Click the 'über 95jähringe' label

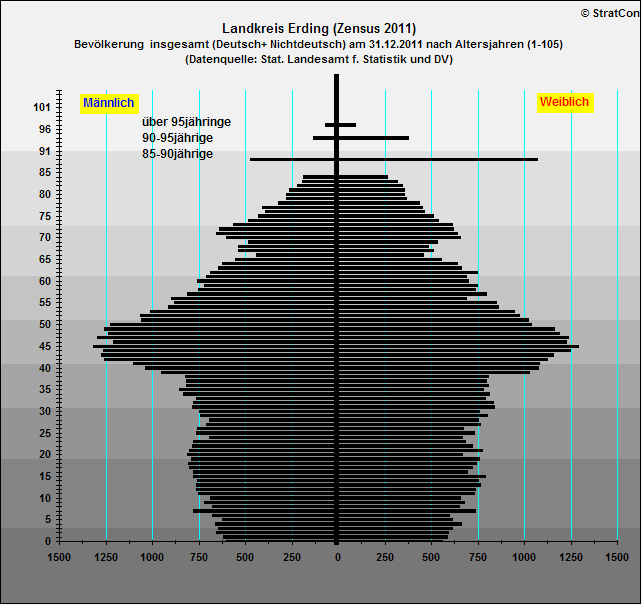186,122
